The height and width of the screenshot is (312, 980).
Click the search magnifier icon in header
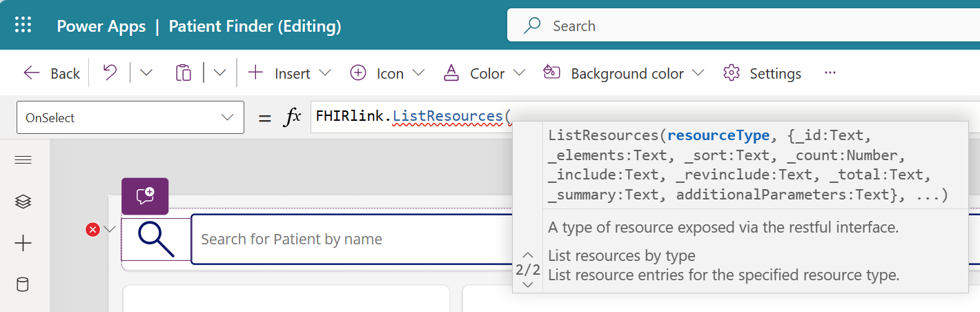pyautogui.click(x=532, y=26)
